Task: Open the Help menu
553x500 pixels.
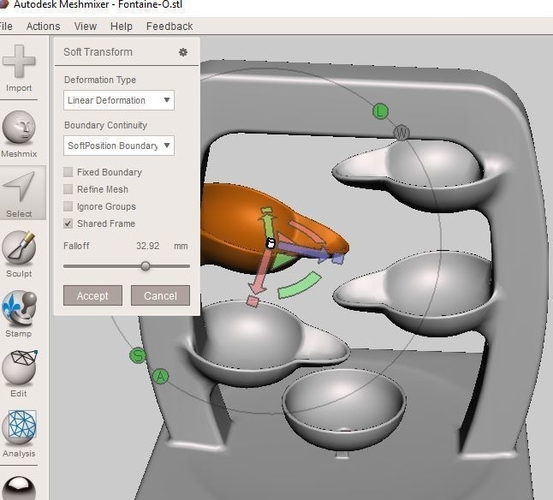Action: [x=121, y=26]
